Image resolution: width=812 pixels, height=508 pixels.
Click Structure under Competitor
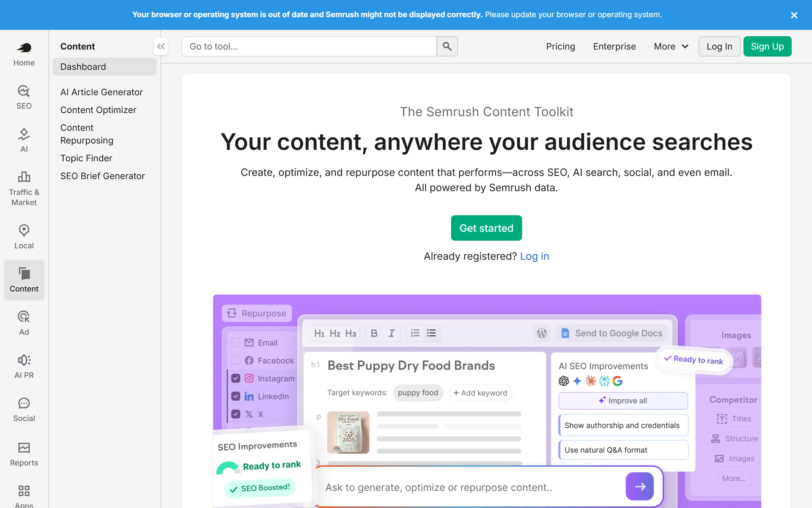(x=734, y=439)
